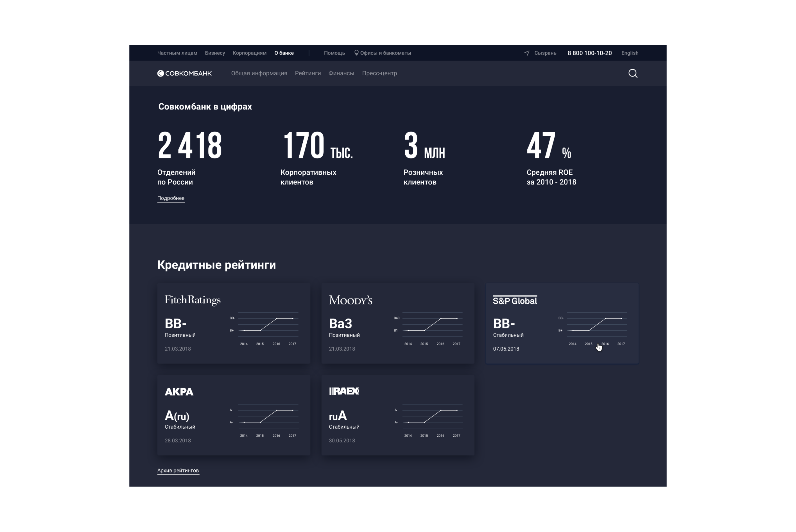796x532 pixels.
Task: Switch the site language to English
Action: (x=630, y=53)
